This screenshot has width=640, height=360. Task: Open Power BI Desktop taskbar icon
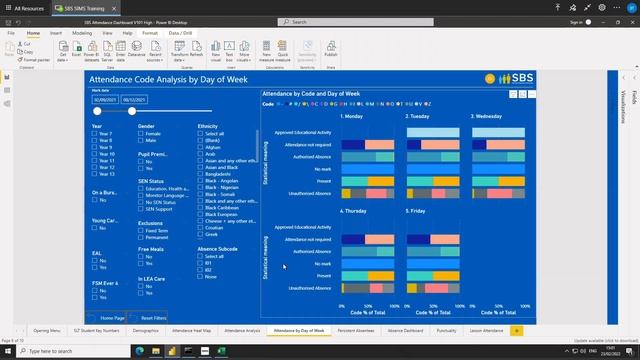pyautogui.click(x=172, y=351)
